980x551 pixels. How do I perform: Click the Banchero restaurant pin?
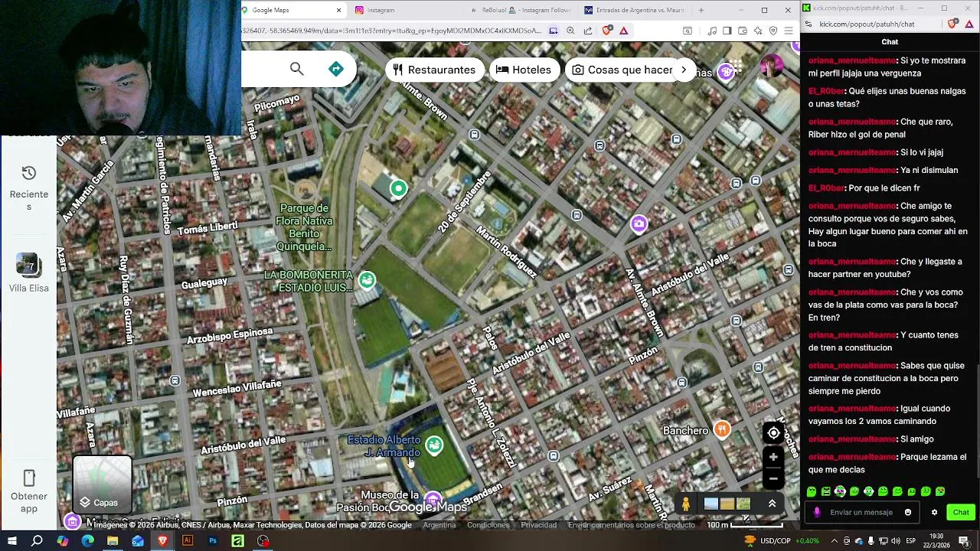click(721, 430)
